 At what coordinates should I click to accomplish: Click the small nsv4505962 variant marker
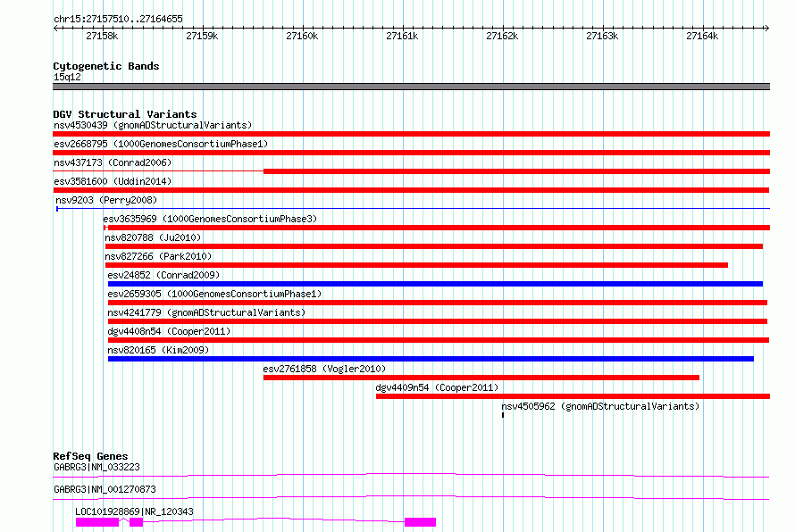click(x=503, y=415)
